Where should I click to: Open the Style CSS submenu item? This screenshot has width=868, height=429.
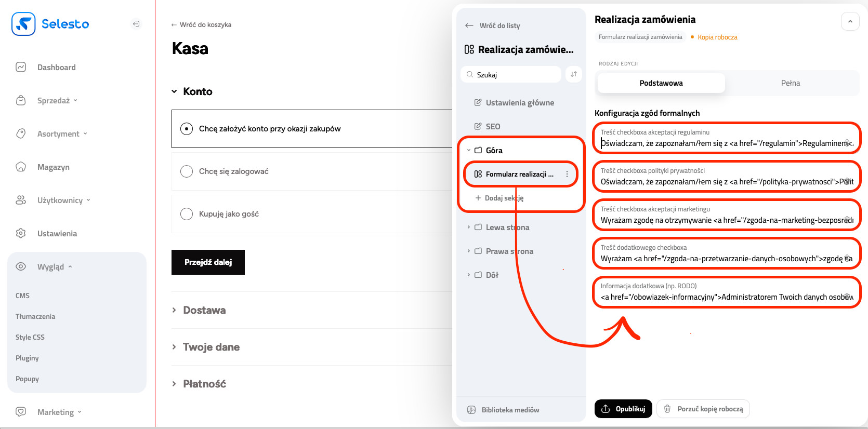(30, 337)
